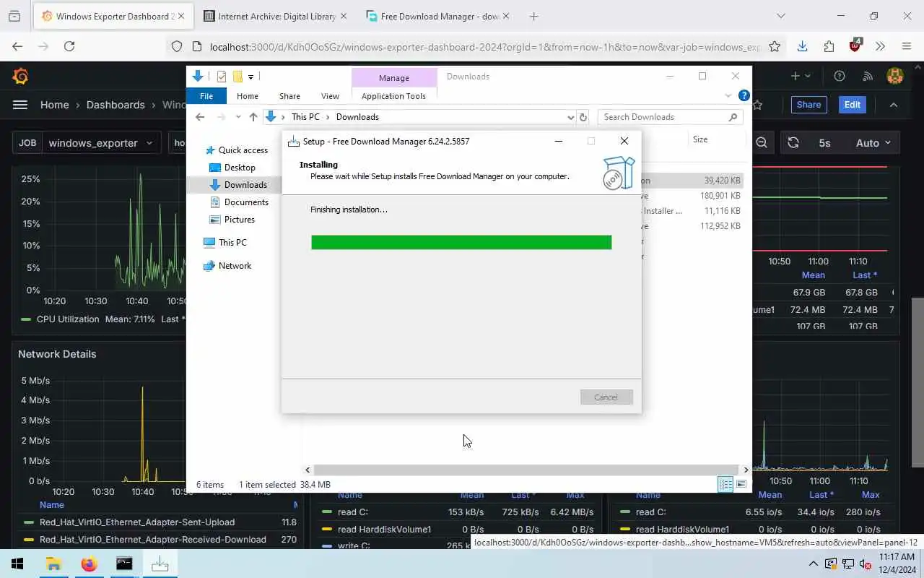List all Firefox tabs dropdown

[x=780, y=16]
